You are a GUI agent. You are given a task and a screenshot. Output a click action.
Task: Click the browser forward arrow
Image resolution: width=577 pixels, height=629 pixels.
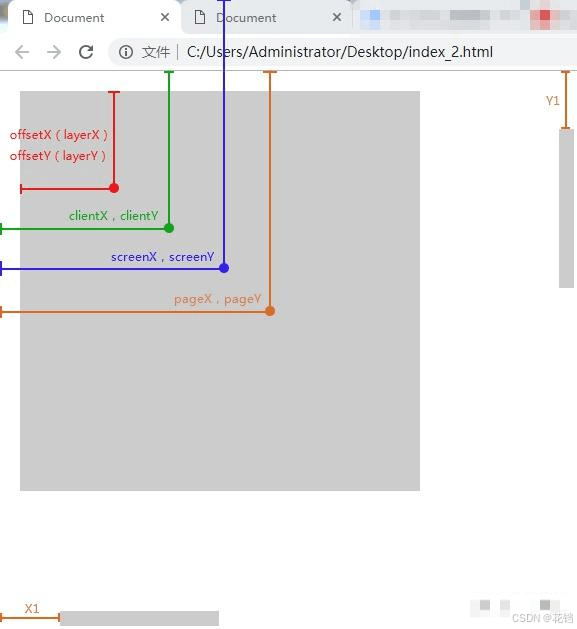[x=54, y=52]
